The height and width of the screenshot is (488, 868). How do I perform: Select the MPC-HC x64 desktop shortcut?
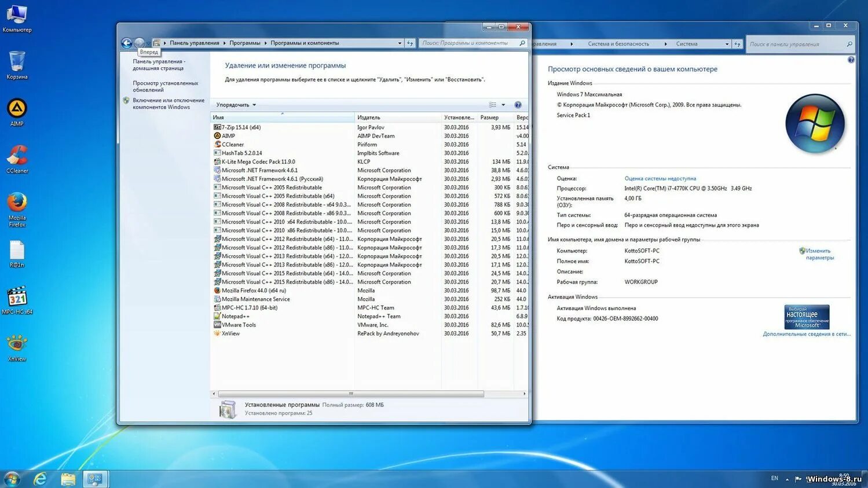pyautogui.click(x=17, y=300)
